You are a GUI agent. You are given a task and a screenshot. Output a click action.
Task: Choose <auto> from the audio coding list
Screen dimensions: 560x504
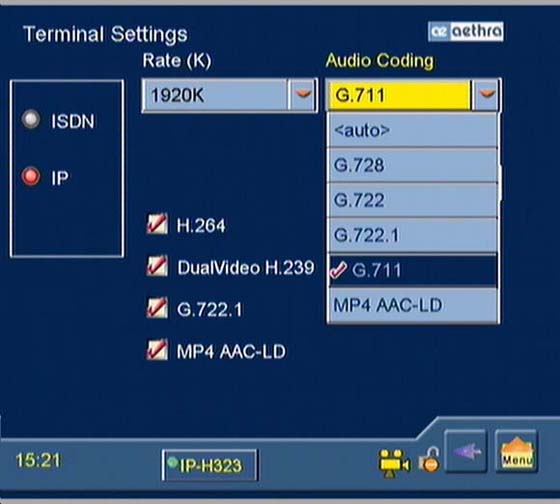pos(412,130)
